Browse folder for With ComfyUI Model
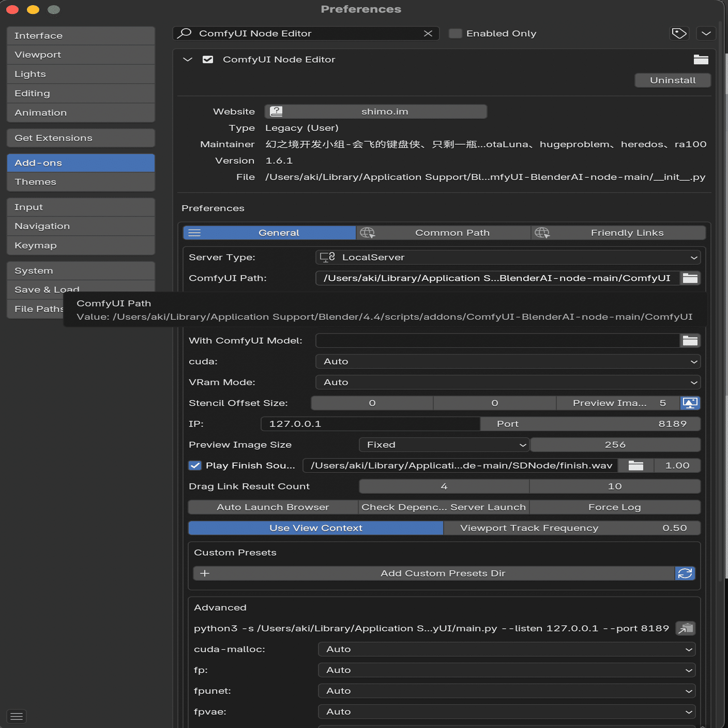The height and width of the screenshot is (728, 728). 690,341
